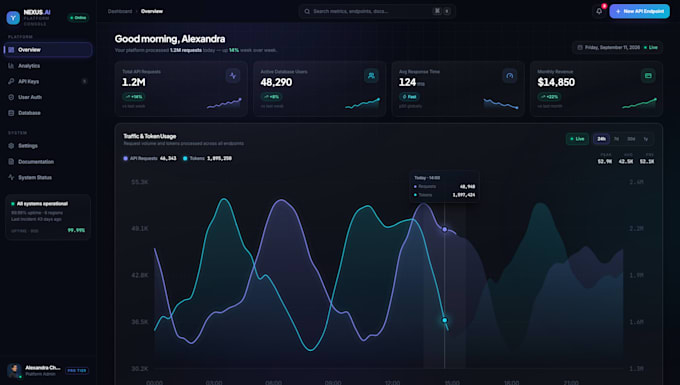
Task: Click the Settings gear icon
Action: [11, 146]
